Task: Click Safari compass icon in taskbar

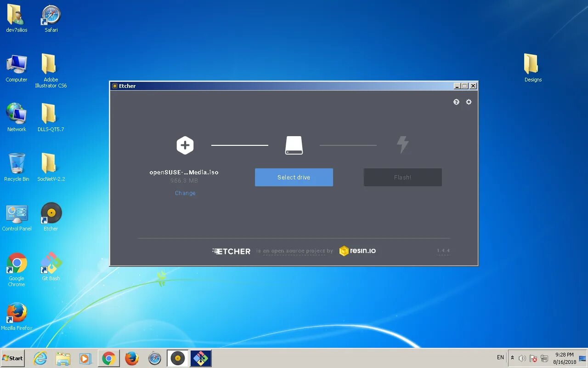Action: (x=155, y=358)
